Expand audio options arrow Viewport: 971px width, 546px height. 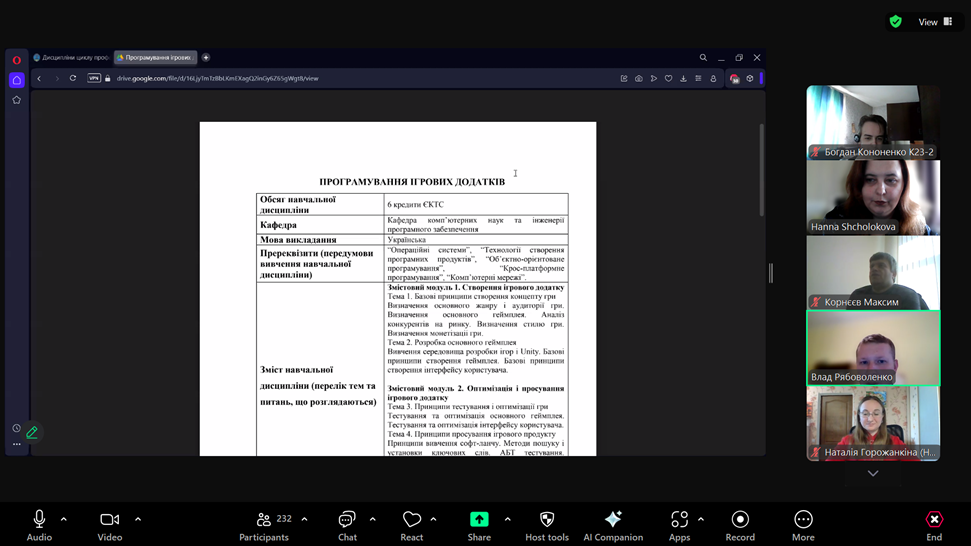click(x=64, y=519)
